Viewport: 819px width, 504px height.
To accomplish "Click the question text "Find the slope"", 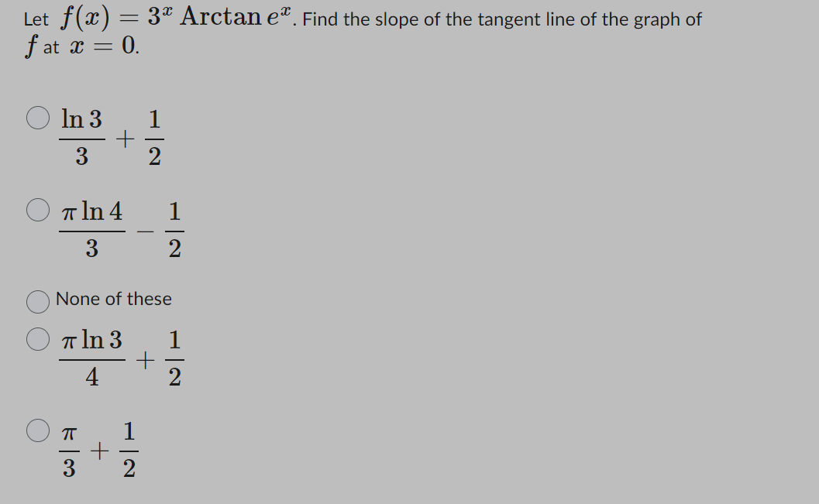I will point(365,19).
